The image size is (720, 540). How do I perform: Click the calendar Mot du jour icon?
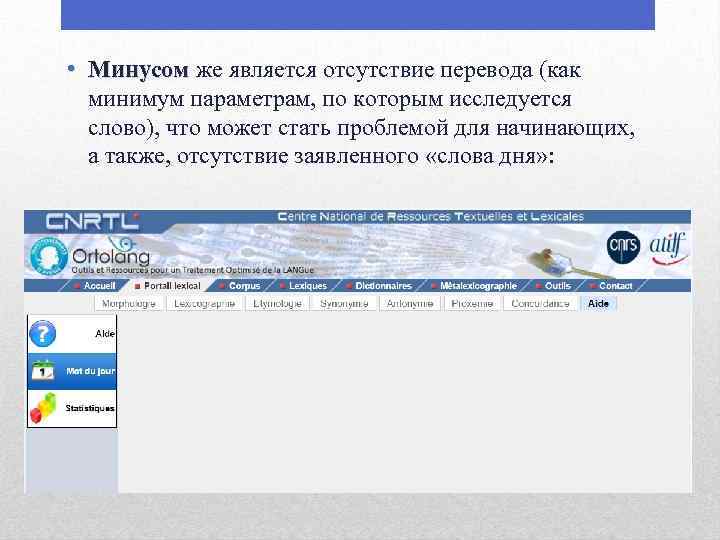[43, 371]
